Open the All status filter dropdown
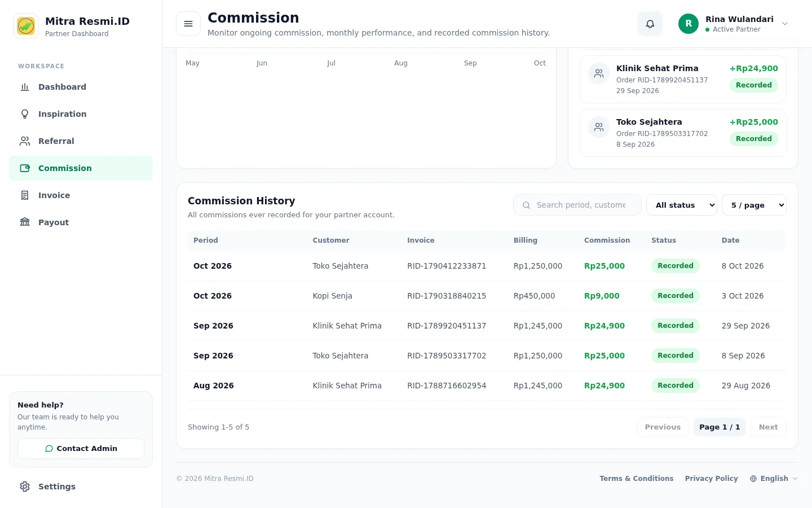Screen dimensions: 812x508 682,205
